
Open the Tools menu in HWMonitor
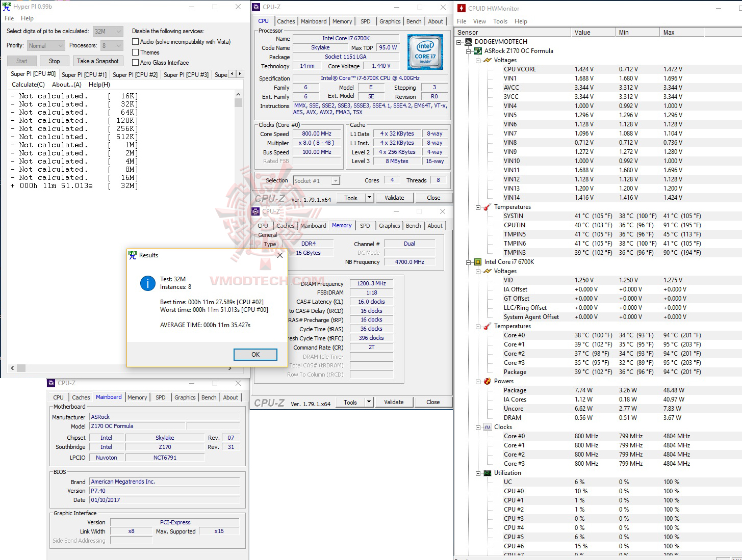[500, 21]
